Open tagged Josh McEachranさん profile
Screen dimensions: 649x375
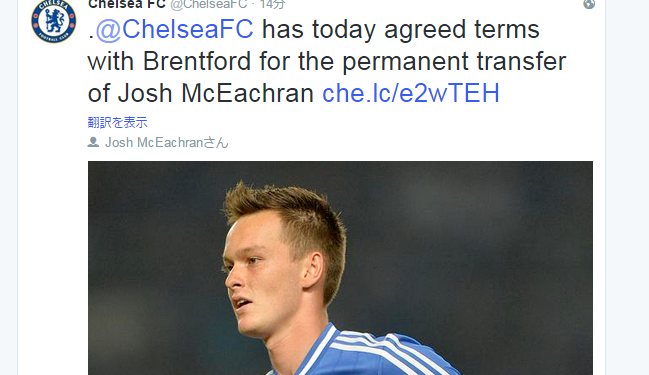click(x=167, y=142)
